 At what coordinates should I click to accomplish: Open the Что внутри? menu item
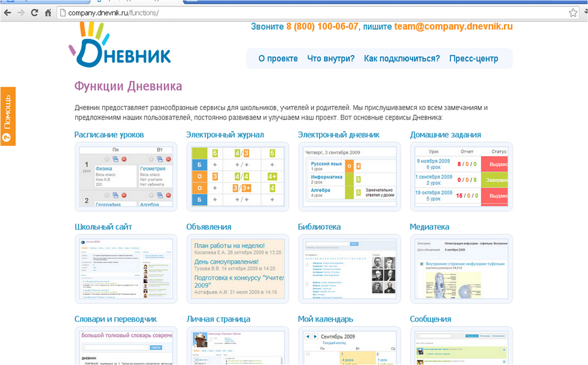(330, 59)
